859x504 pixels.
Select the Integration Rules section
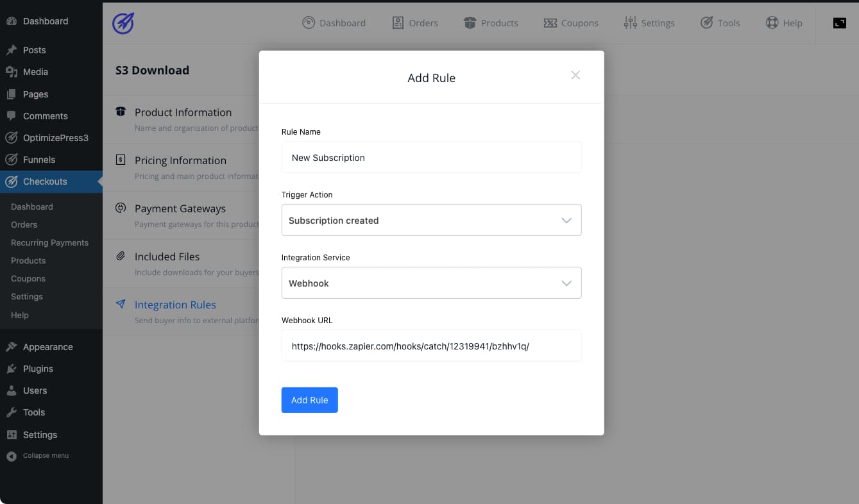181,311
